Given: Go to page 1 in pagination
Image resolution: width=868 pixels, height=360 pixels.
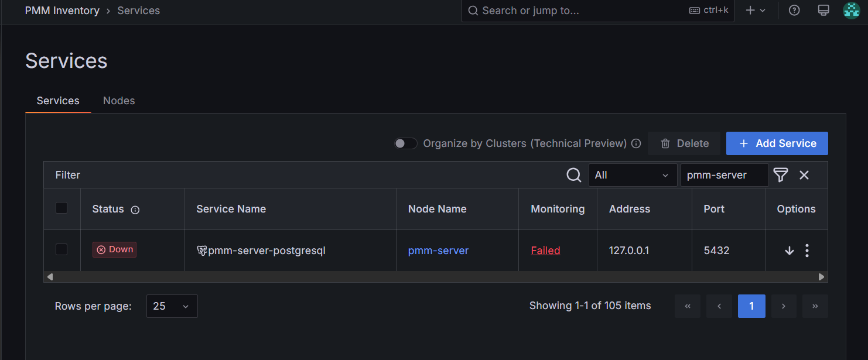Looking at the screenshot, I should coord(751,306).
